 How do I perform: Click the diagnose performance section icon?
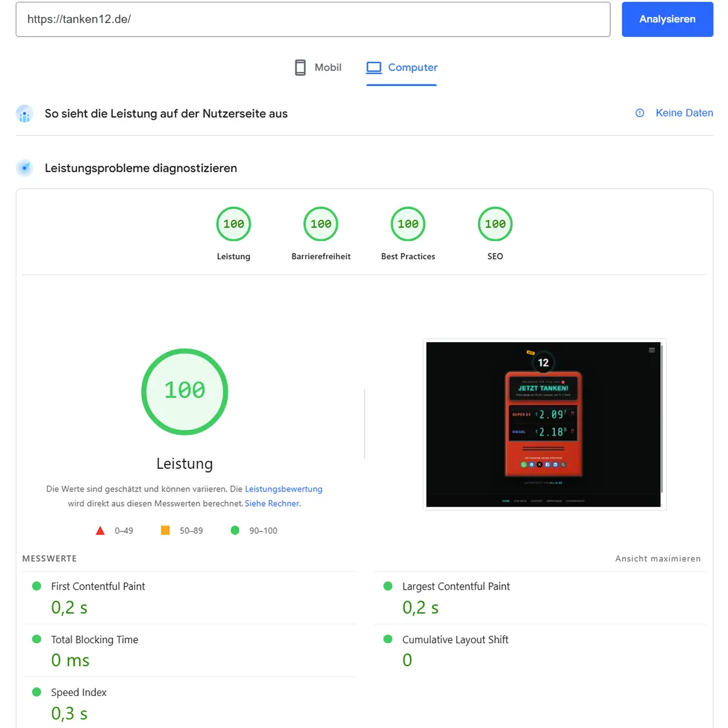(x=24, y=168)
